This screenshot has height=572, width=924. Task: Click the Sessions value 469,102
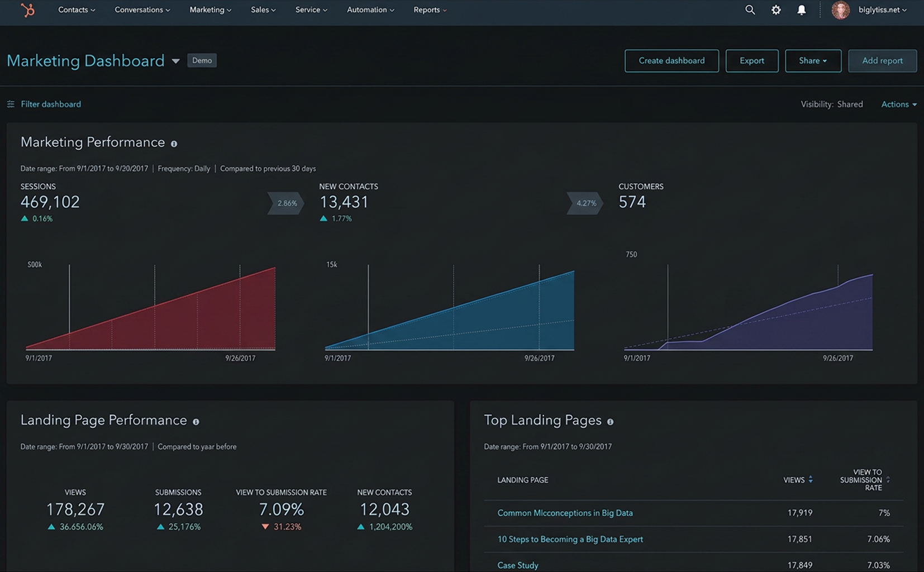click(50, 202)
